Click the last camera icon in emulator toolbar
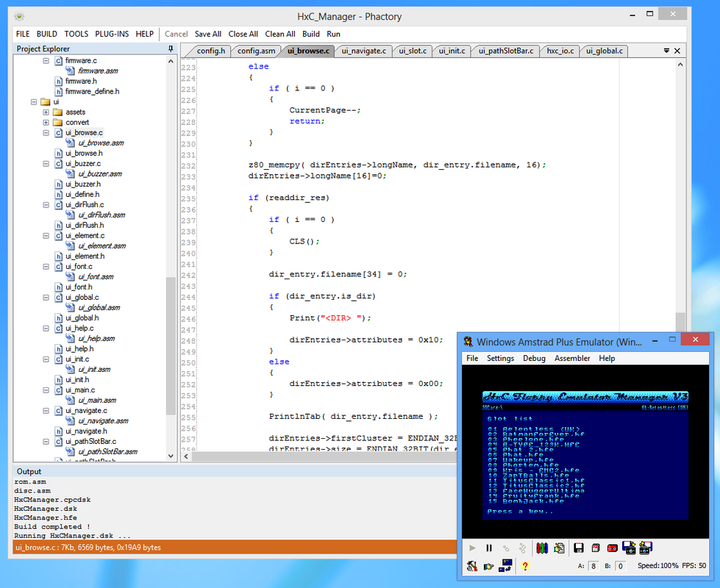 tap(646, 548)
